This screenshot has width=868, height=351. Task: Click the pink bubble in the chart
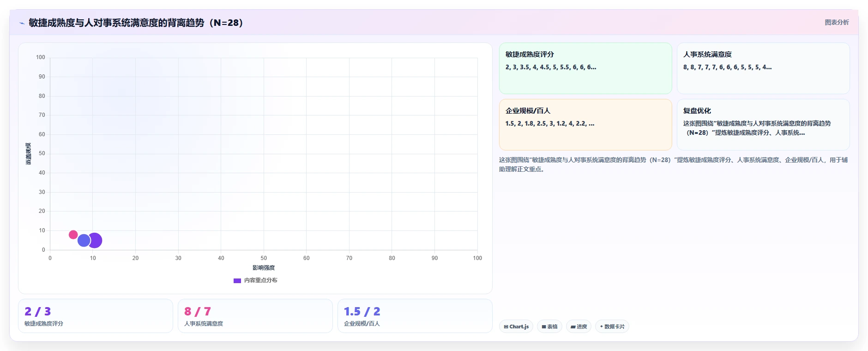(73, 235)
